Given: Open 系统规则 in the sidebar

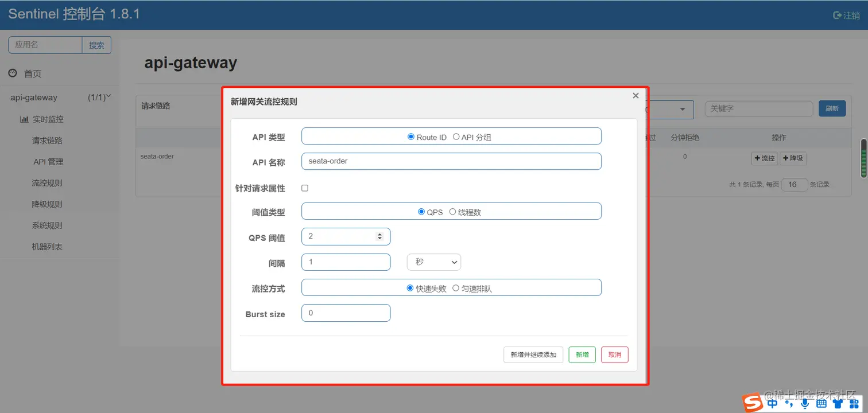Looking at the screenshot, I should (x=47, y=225).
